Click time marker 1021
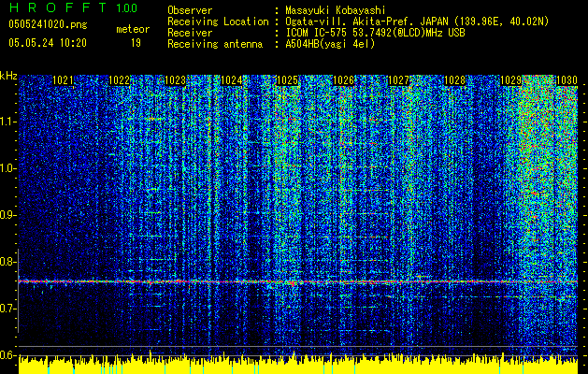This screenshot has width=588, height=374. [x=63, y=80]
